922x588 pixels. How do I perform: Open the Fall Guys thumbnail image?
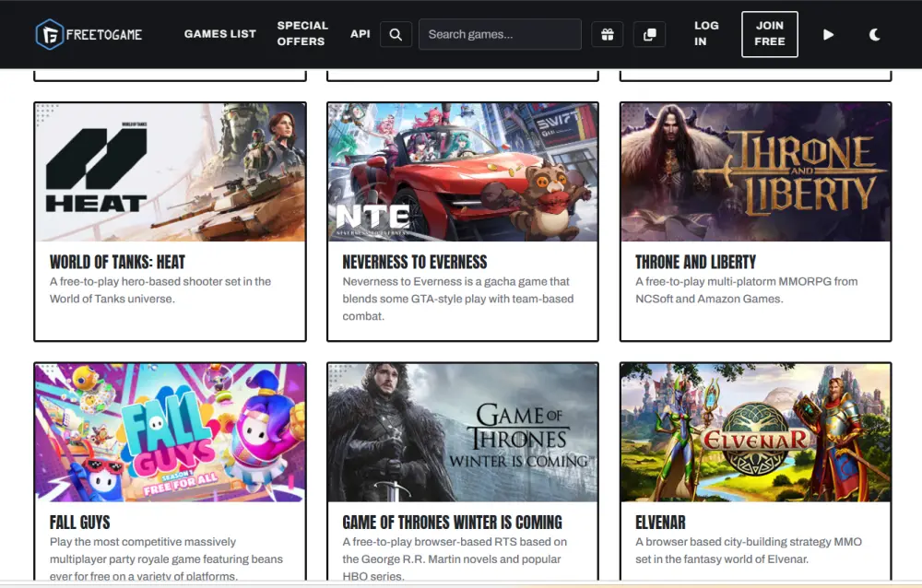170,432
